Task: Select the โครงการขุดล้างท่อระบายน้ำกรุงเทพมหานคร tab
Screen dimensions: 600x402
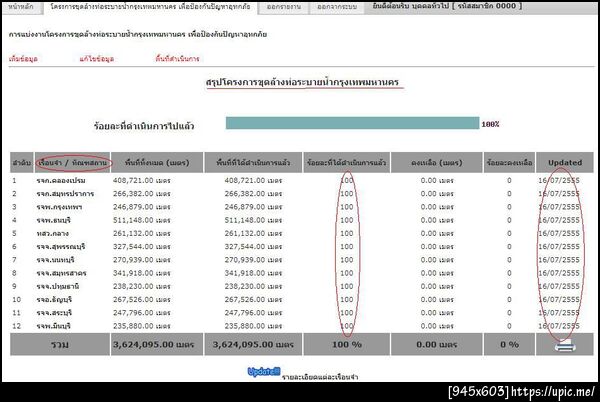Action: point(150,7)
